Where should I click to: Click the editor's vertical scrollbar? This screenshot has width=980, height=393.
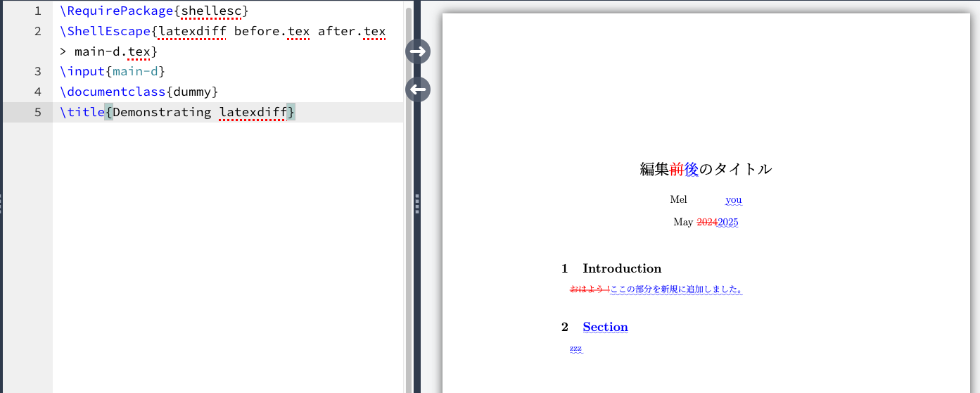click(x=408, y=200)
